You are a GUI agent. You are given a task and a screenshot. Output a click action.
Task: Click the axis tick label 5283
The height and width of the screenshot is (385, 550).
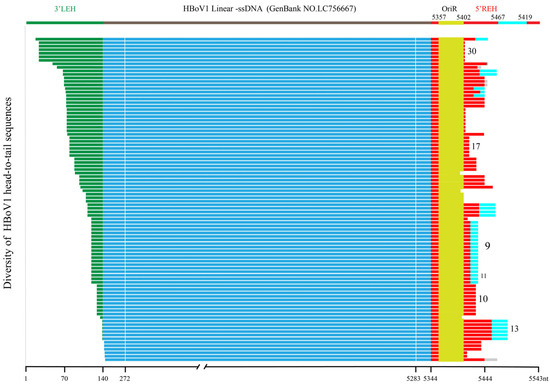click(x=414, y=379)
